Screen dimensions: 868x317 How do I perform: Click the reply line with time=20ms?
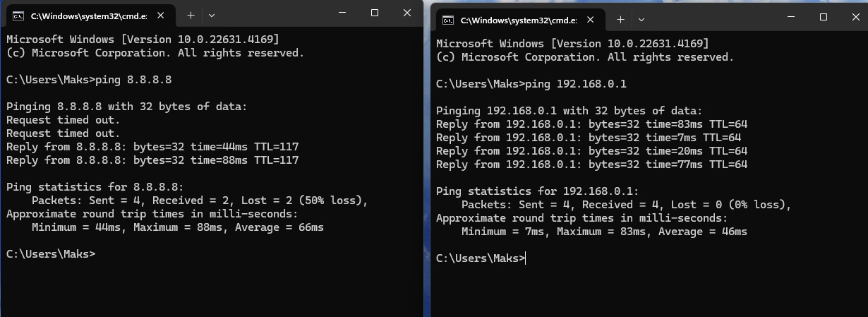click(x=592, y=151)
